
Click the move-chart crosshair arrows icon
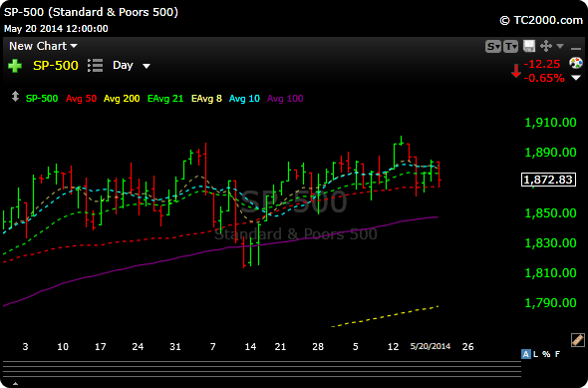click(x=545, y=46)
